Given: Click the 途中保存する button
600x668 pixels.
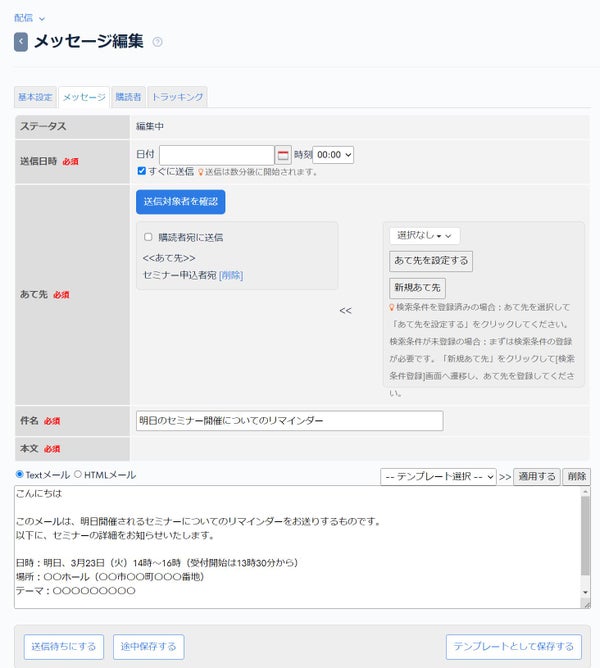Looking at the screenshot, I should (x=148, y=647).
